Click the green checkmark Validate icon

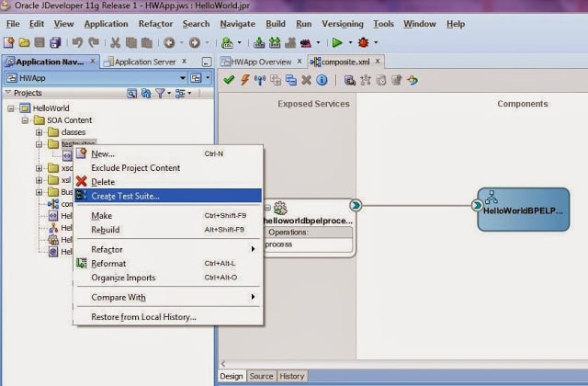(x=229, y=80)
